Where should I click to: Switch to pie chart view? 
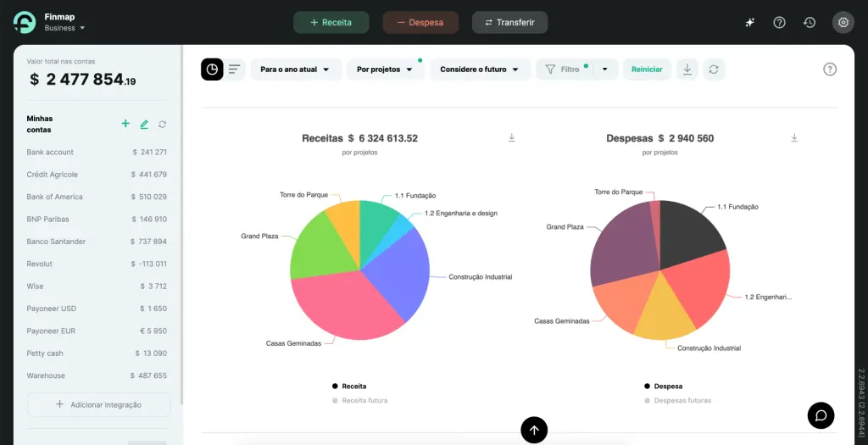212,70
